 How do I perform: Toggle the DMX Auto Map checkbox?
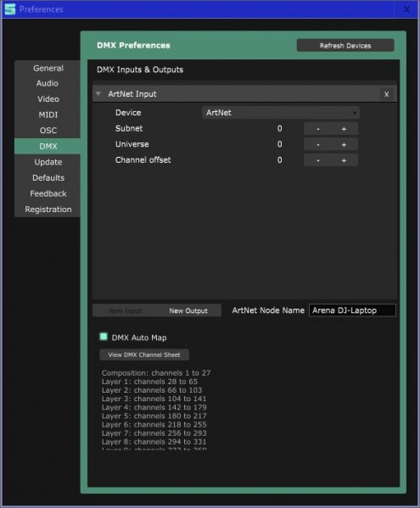pos(104,337)
